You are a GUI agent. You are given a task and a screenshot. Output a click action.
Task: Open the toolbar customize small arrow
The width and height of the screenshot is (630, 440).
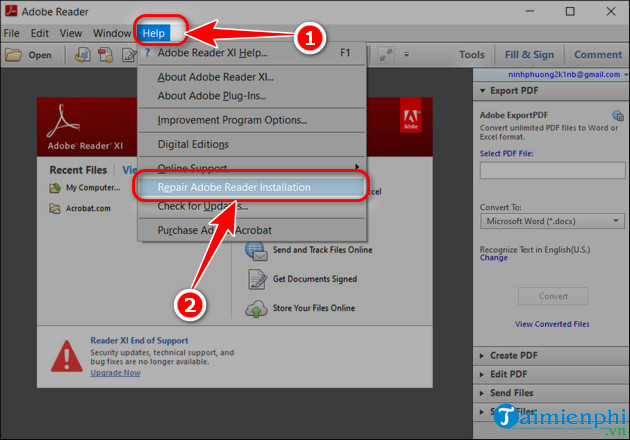click(x=407, y=55)
